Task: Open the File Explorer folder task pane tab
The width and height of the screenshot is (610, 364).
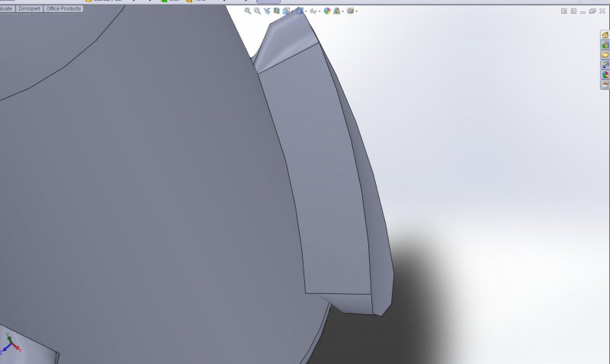Action: tap(605, 55)
